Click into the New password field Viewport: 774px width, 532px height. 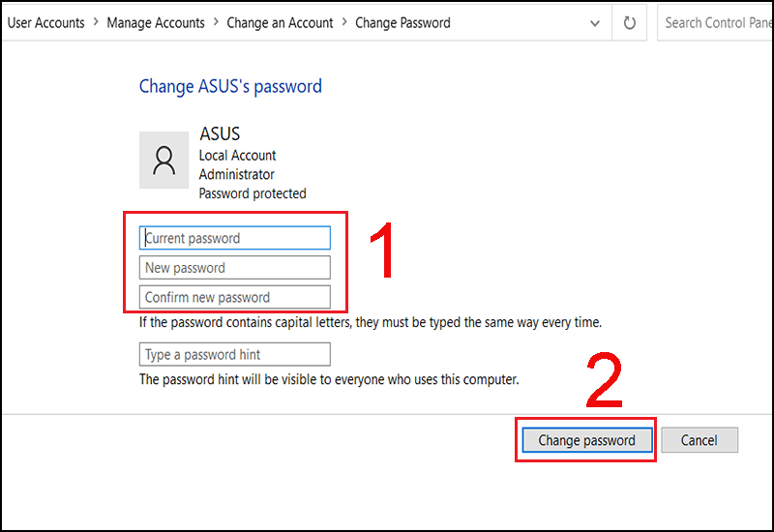click(x=235, y=268)
